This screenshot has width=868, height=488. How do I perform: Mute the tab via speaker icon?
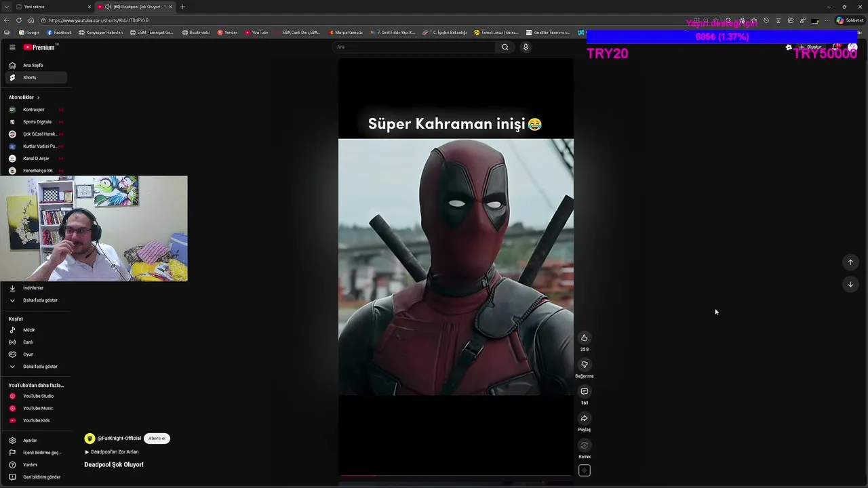tap(108, 7)
